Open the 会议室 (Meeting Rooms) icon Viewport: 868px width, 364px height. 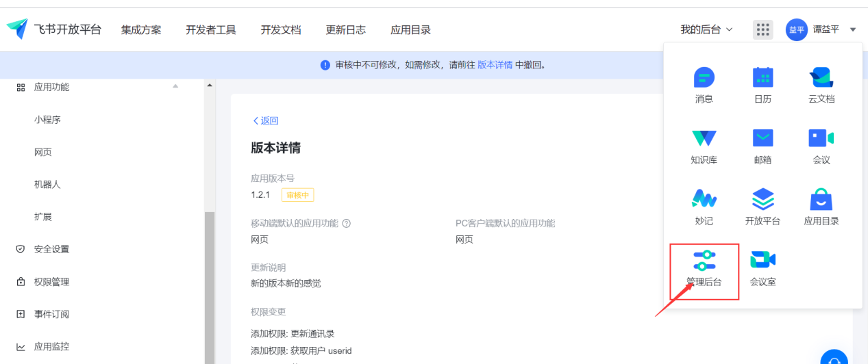coord(762,261)
